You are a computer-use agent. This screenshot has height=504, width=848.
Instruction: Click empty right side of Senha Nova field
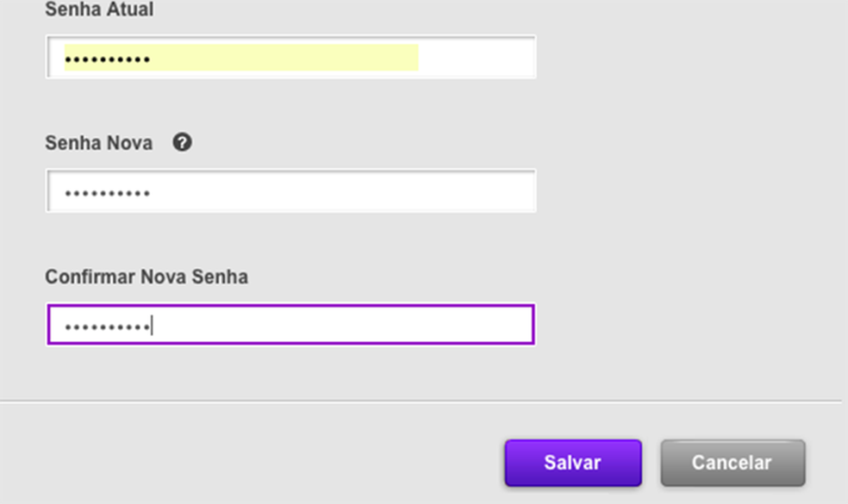pos(388,191)
